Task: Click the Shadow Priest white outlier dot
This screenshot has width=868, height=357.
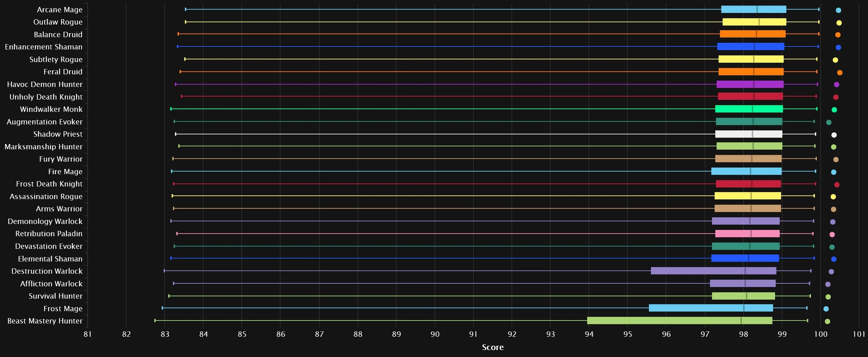Action: 834,135
